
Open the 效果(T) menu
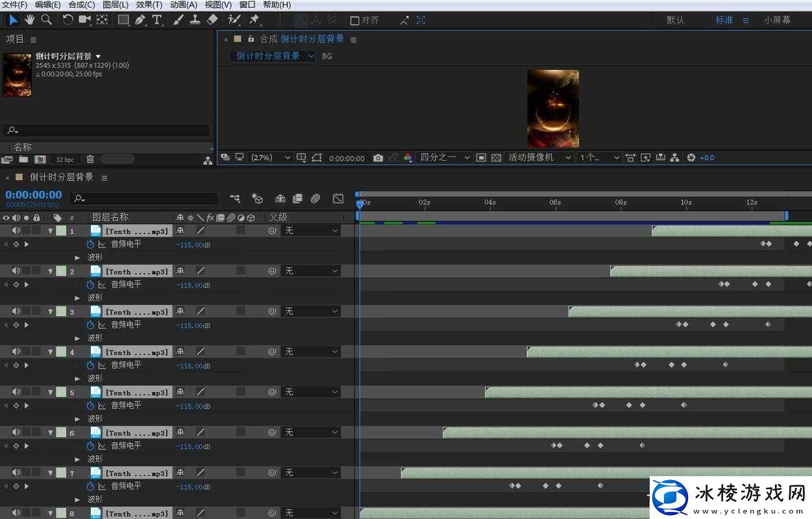pyautogui.click(x=149, y=5)
